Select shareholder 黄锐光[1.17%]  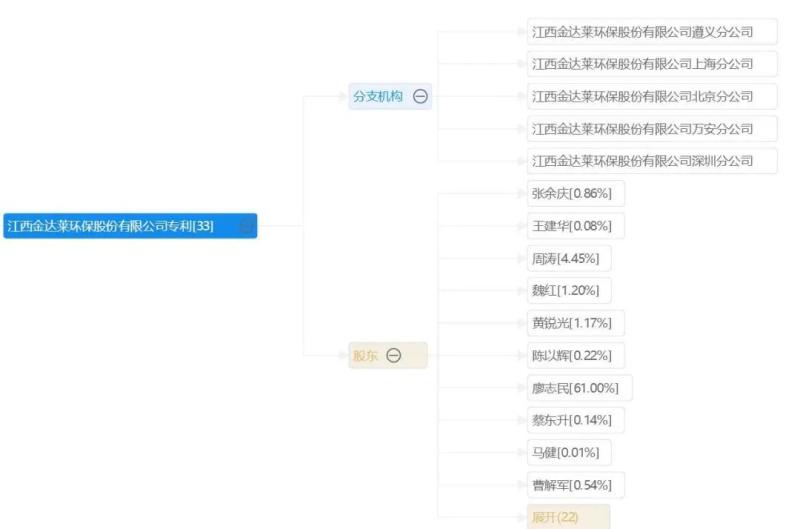coord(576,323)
